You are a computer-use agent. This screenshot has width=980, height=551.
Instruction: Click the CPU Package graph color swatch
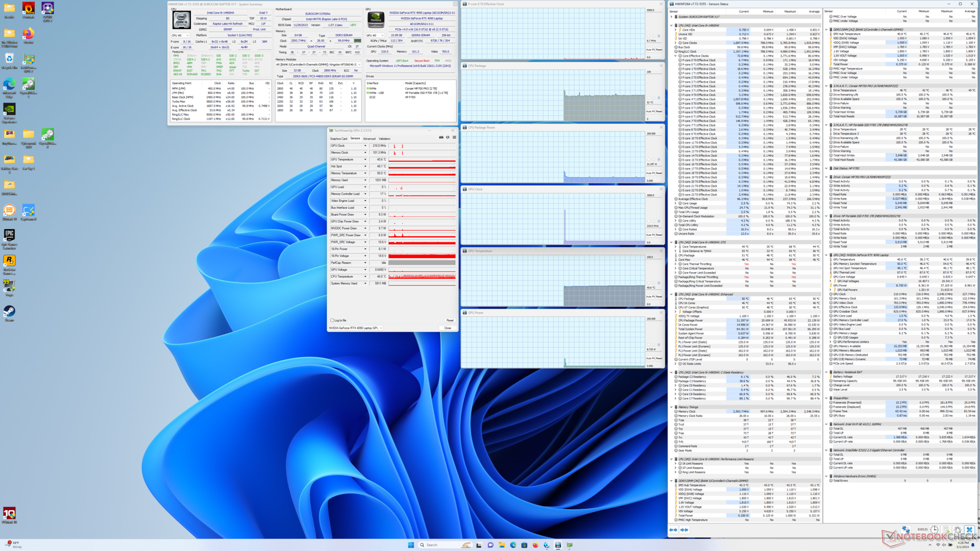tap(658, 97)
